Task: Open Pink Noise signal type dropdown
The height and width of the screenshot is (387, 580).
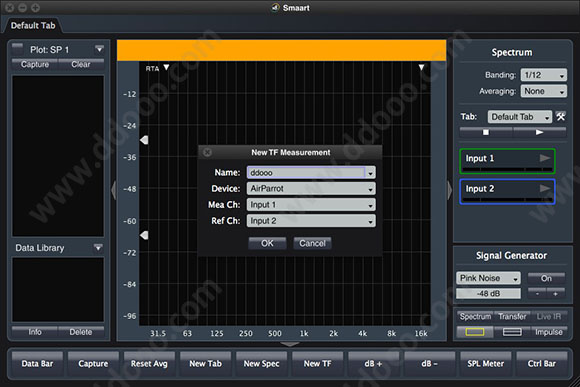Action: [x=488, y=278]
